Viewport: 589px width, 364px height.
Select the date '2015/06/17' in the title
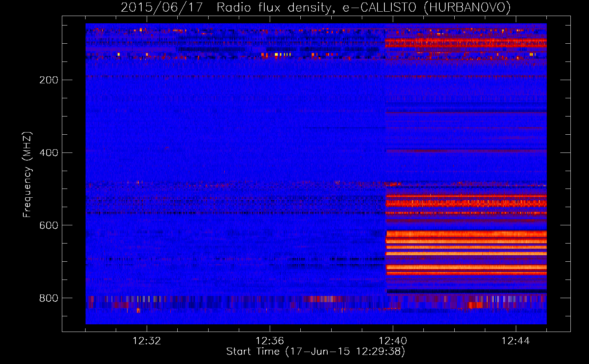[x=162, y=8]
